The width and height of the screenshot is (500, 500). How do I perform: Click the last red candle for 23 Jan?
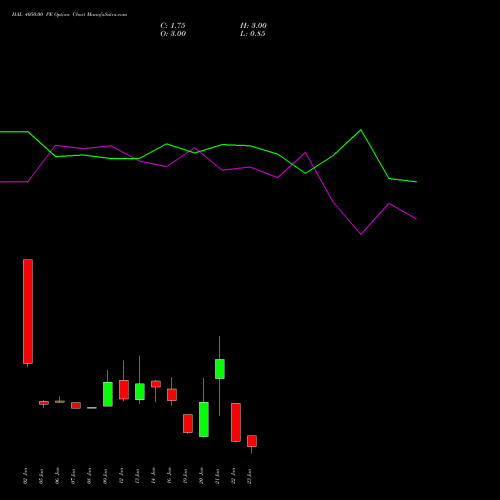click(x=252, y=441)
